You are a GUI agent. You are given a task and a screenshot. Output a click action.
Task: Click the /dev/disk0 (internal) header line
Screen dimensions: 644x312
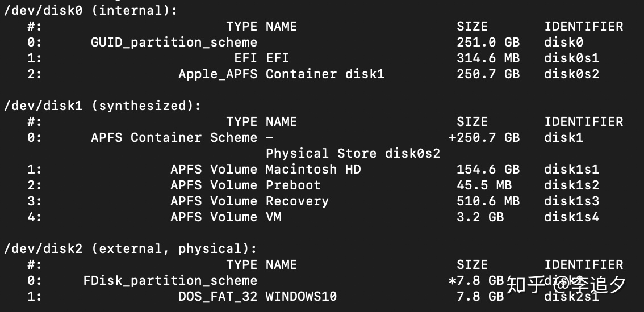click(91, 11)
